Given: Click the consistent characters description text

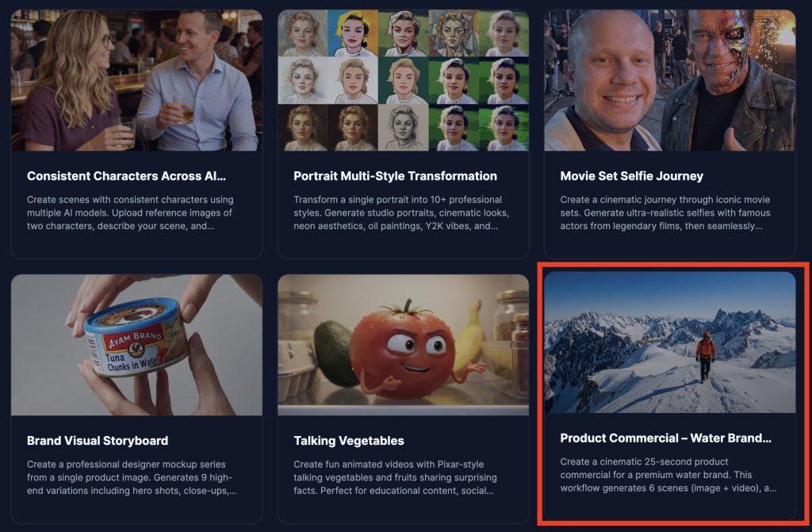Looking at the screenshot, I should (x=131, y=213).
